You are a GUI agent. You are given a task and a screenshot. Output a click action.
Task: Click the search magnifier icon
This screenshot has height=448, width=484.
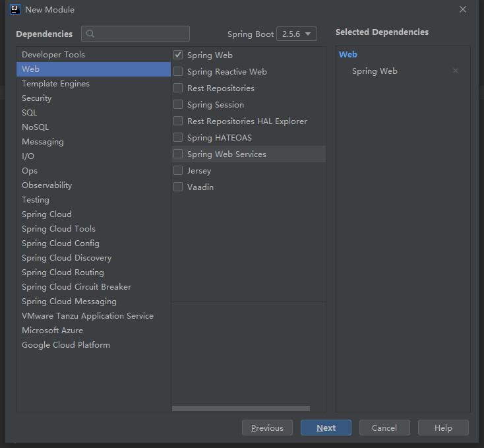(x=90, y=34)
